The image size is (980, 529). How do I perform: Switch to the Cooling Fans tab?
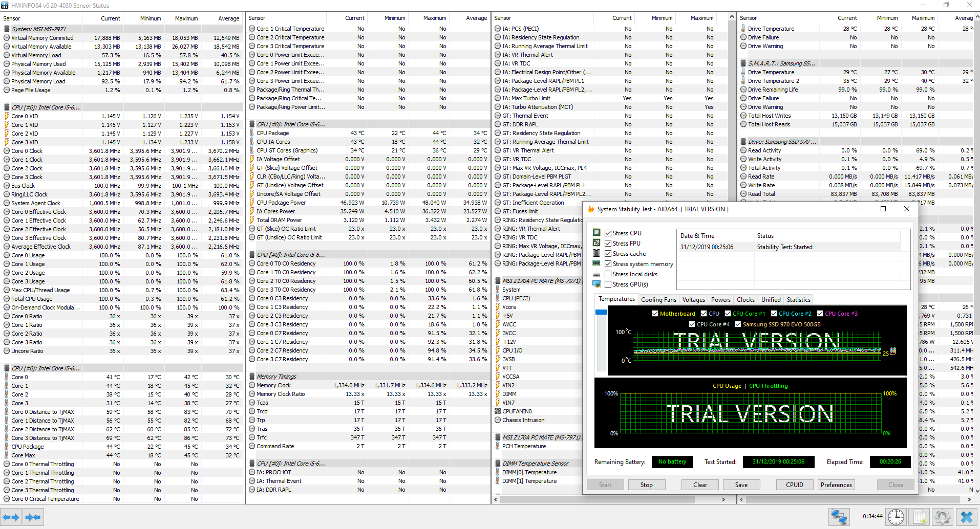tap(658, 300)
